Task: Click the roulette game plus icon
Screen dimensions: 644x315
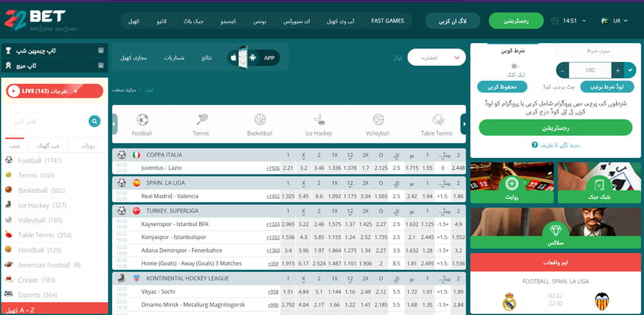Action: click(x=512, y=183)
